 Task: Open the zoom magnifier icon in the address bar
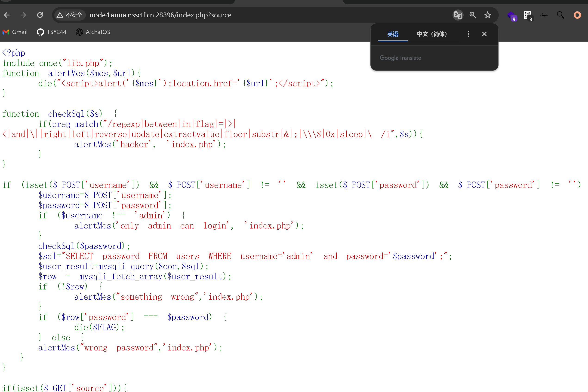tap(473, 15)
